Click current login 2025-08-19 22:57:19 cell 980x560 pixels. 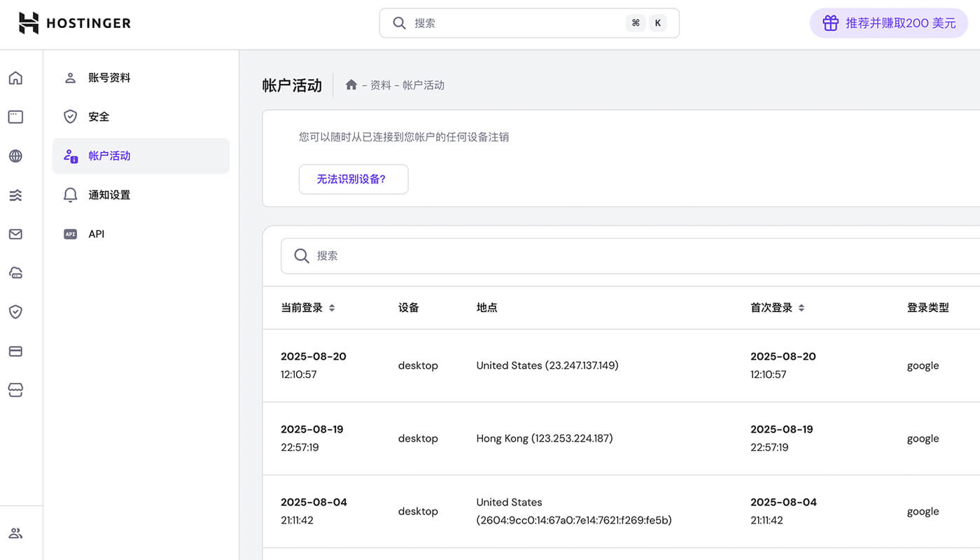312,438
